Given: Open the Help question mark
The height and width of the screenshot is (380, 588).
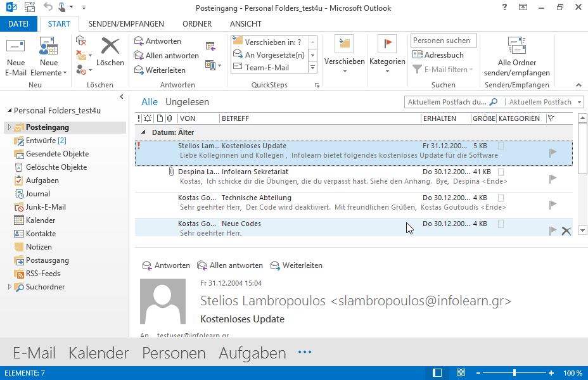Looking at the screenshot, I should click(504, 7).
